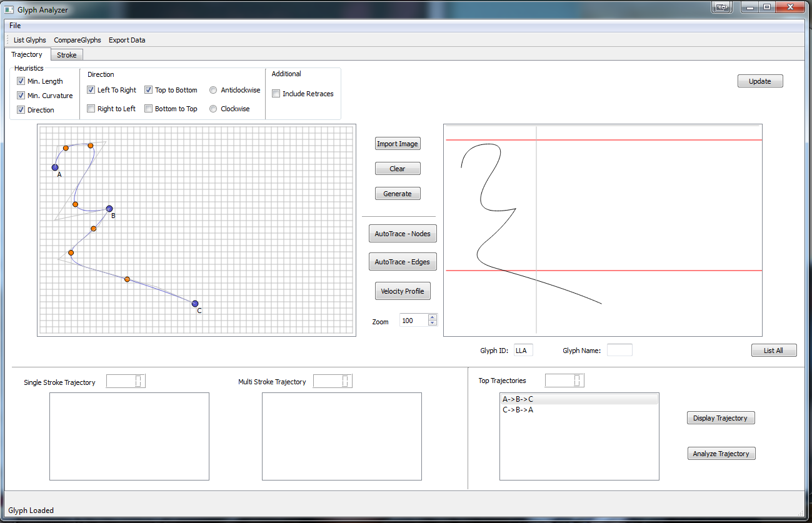Uncheck the Left To Right checkbox
This screenshot has height=523, width=812.
[x=91, y=90]
